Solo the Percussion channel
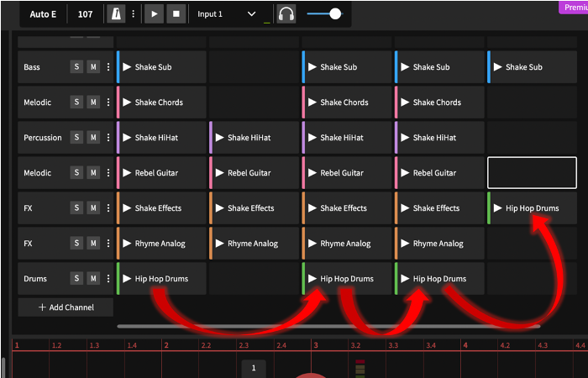Image resolution: width=588 pixels, height=378 pixels. pos(76,138)
